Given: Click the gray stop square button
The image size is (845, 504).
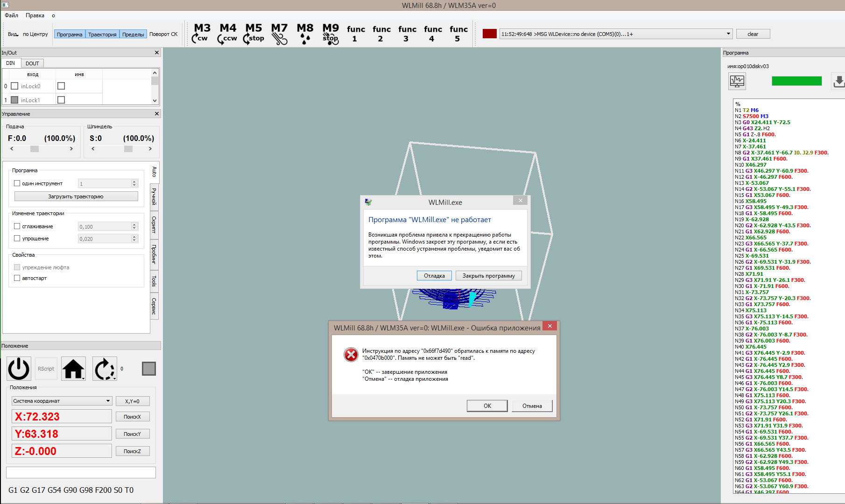Looking at the screenshot, I should 149,369.
